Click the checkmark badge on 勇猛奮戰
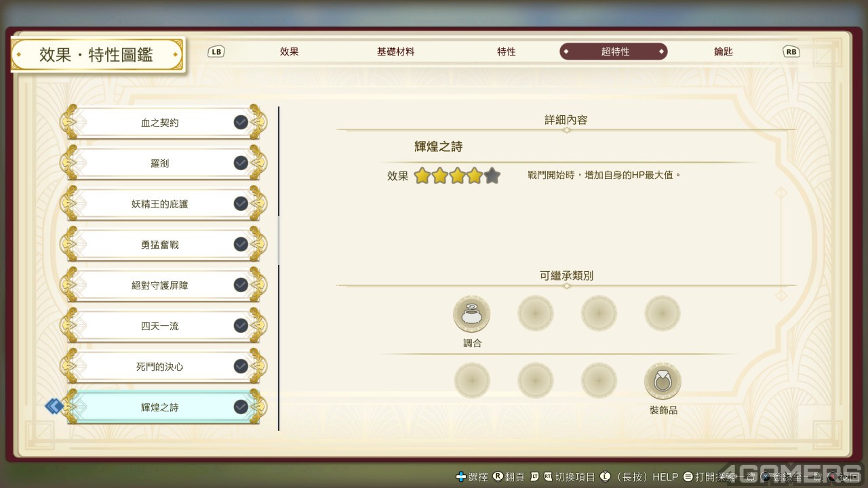Viewport: 868px width, 488px height. tap(241, 244)
